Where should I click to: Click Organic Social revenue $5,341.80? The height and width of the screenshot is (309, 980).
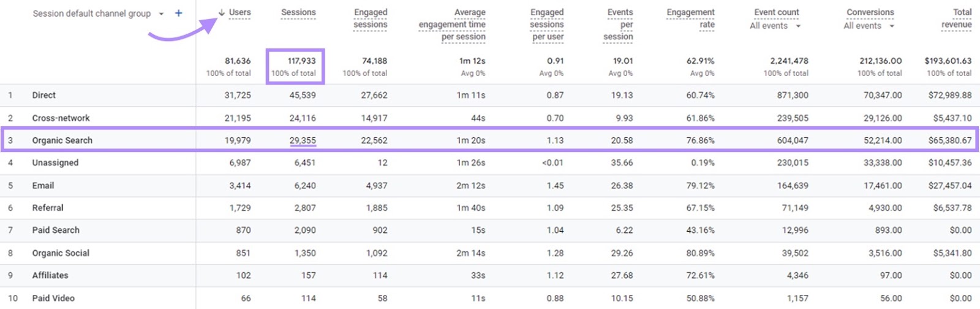click(x=952, y=253)
